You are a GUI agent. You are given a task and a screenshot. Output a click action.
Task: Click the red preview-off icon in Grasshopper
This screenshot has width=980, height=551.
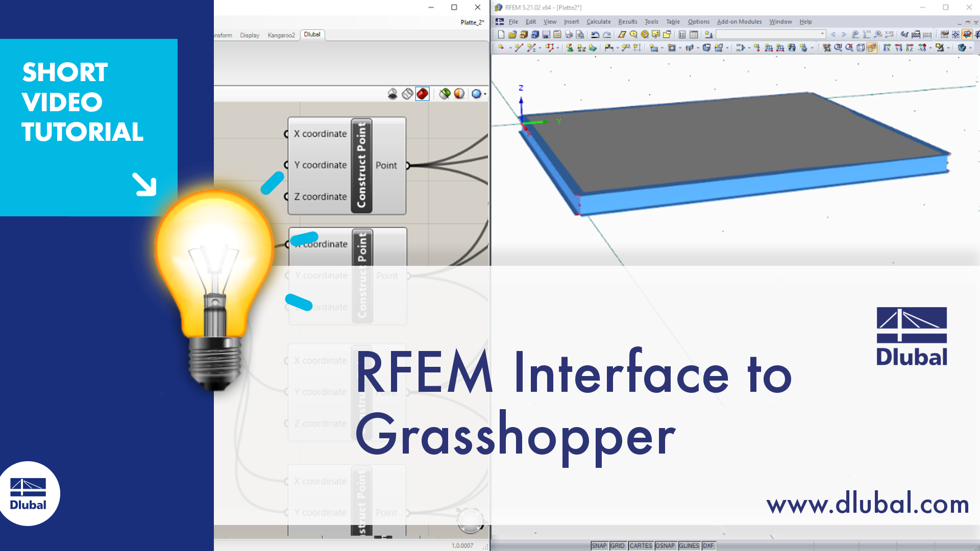pos(422,94)
